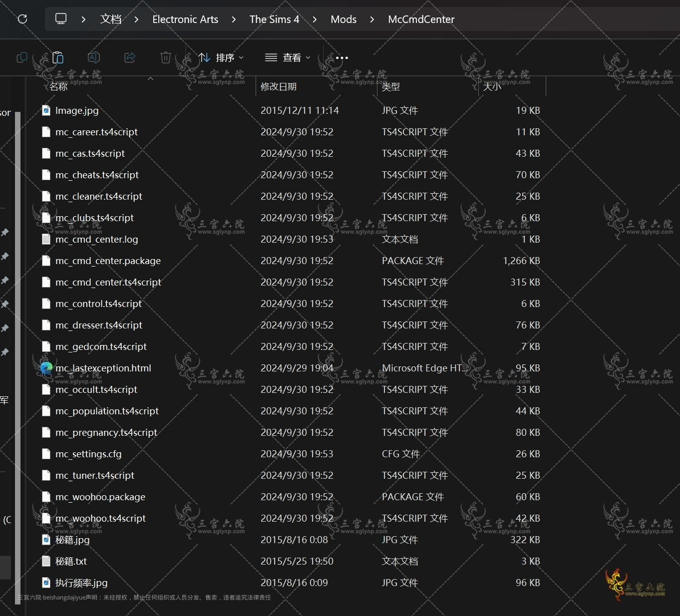Open the three-dot See more menu
The height and width of the screenshot is (616, 680).
342,58
